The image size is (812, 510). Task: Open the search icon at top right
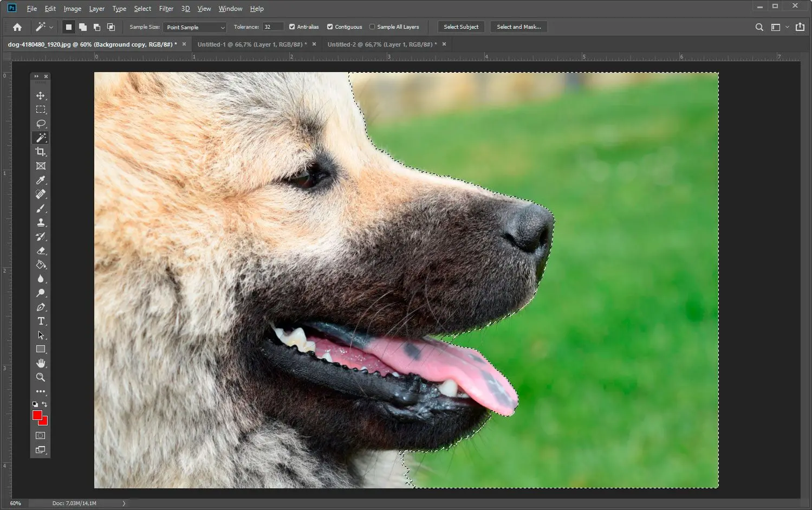tap(759, 27)
